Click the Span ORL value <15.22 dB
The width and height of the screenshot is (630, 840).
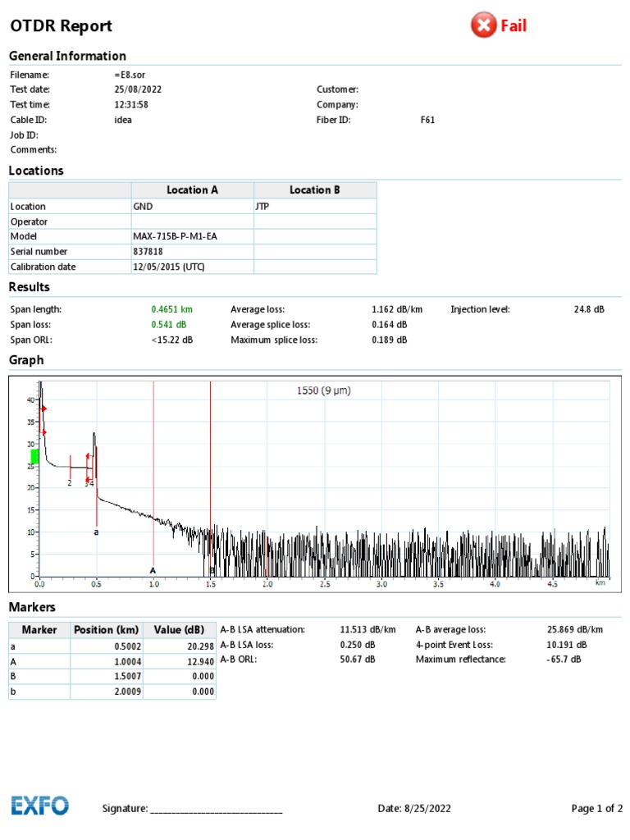point(172,340)
